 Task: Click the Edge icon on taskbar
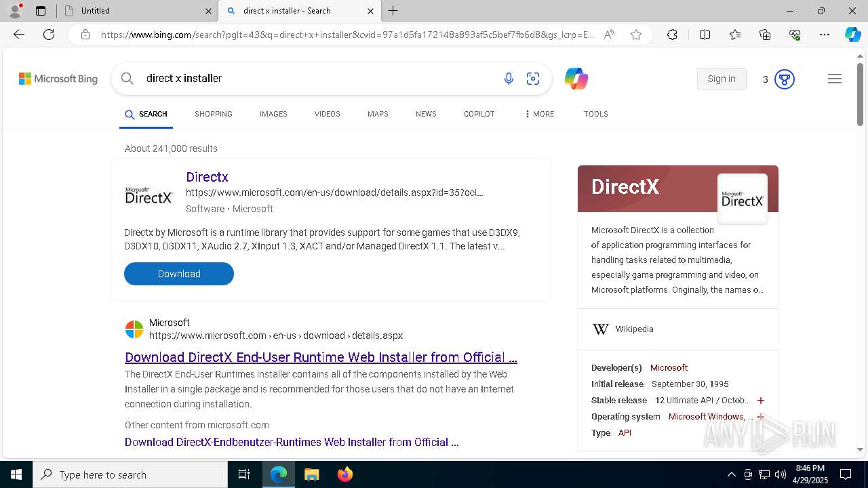(279, 474)
